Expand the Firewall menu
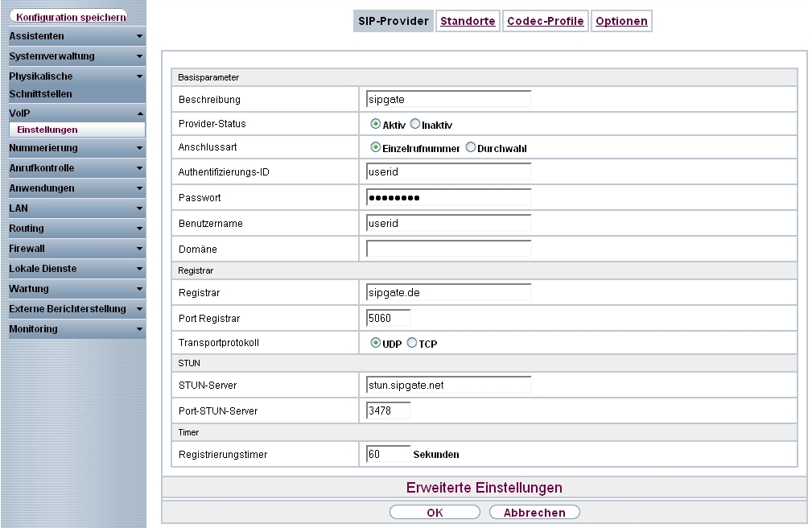812x528 pixels. (77, 249)
